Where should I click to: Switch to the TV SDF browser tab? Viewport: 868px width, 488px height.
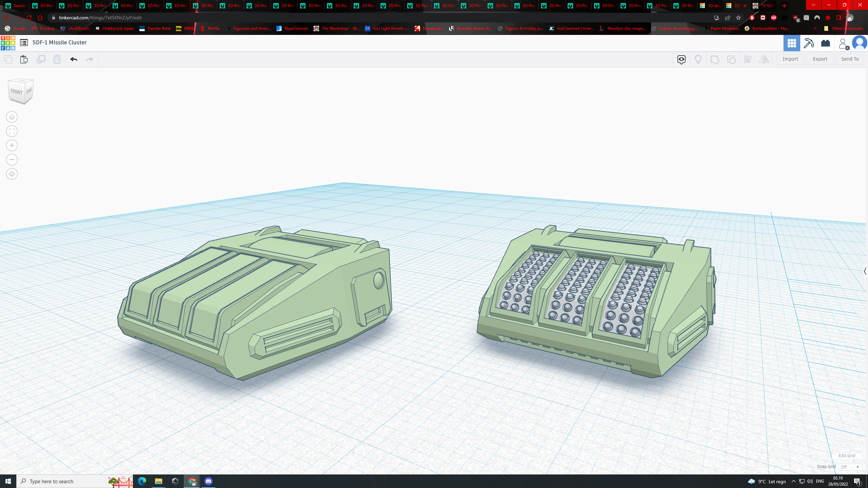(763, 6)
